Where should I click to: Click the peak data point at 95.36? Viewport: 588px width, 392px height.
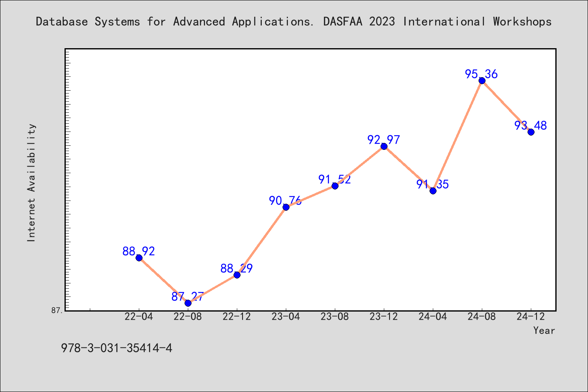coord(482,80)
